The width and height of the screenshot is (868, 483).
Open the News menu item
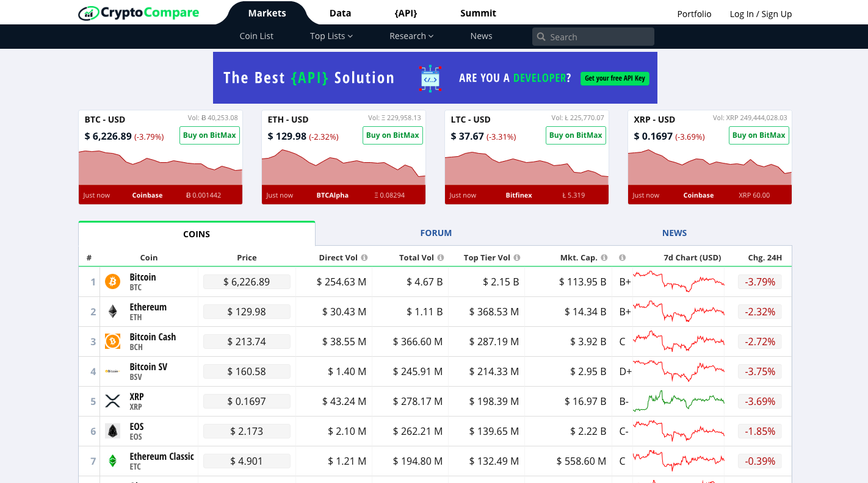pos(481,36)
